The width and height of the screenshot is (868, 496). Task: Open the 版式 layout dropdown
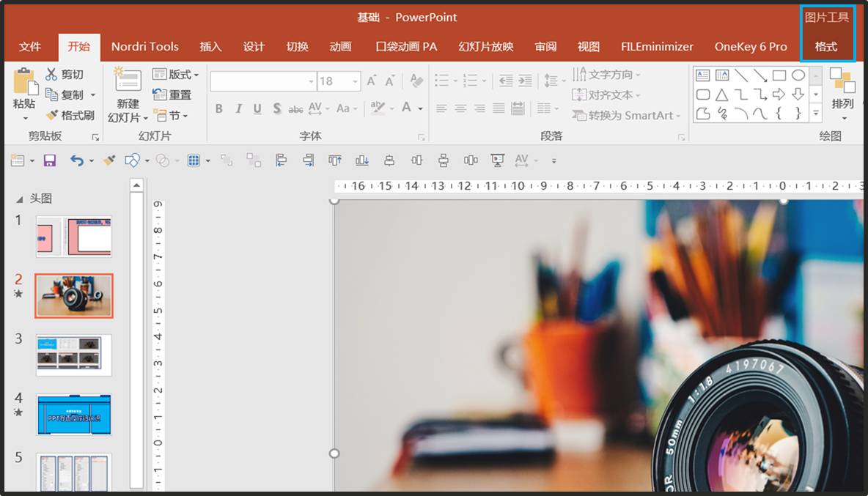(175, 74)
